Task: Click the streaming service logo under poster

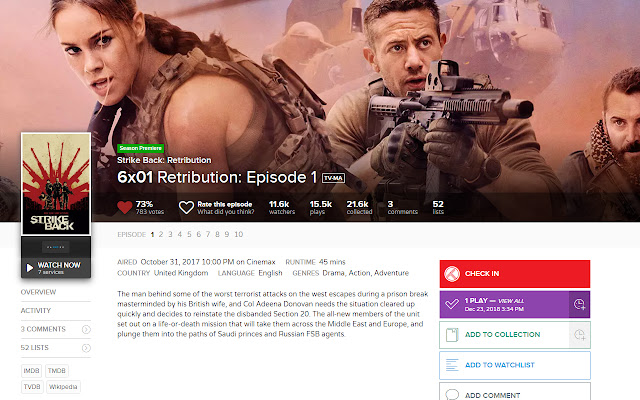Action: click(56, 247)
